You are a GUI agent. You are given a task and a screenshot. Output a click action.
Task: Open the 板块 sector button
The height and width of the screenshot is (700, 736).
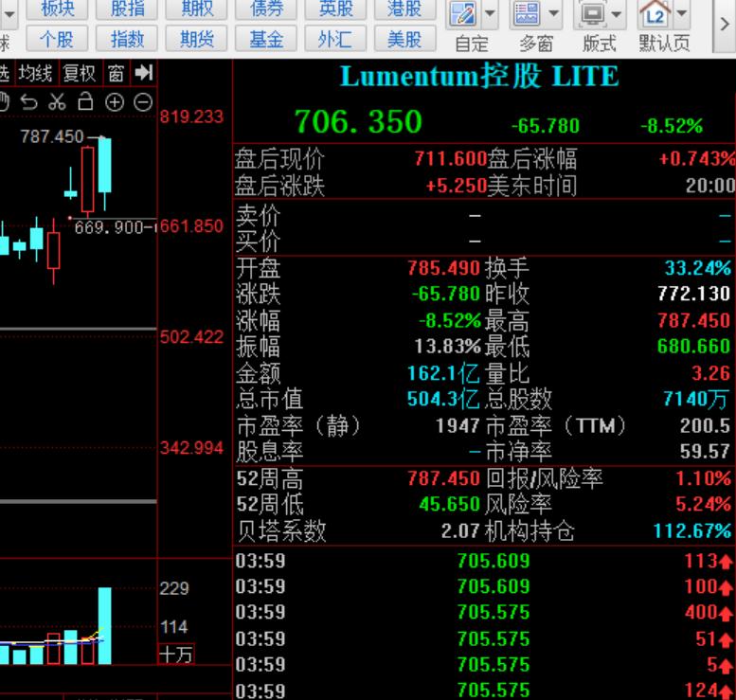coord(57,9)
